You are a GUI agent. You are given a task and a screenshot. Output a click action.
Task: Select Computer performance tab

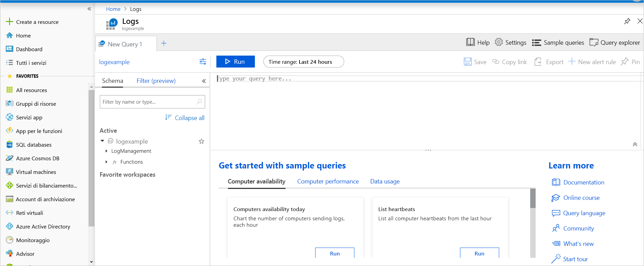(x=328, y=181)
